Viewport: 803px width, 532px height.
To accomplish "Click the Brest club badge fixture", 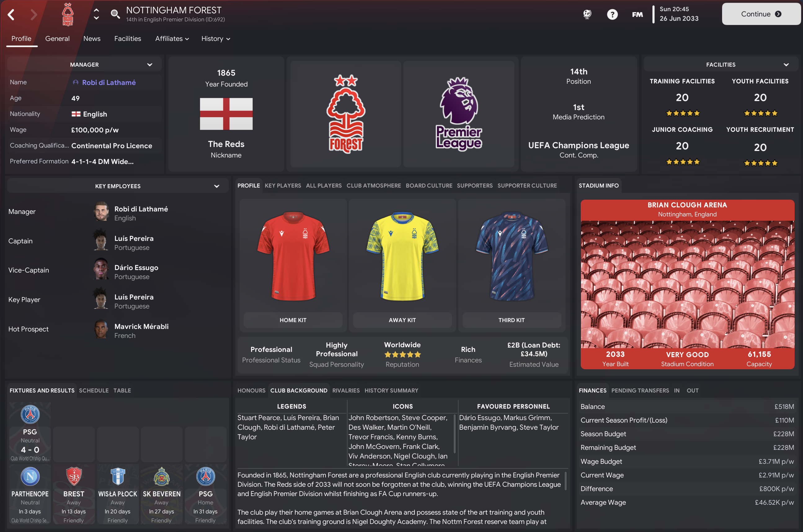I will coord(73,476).
